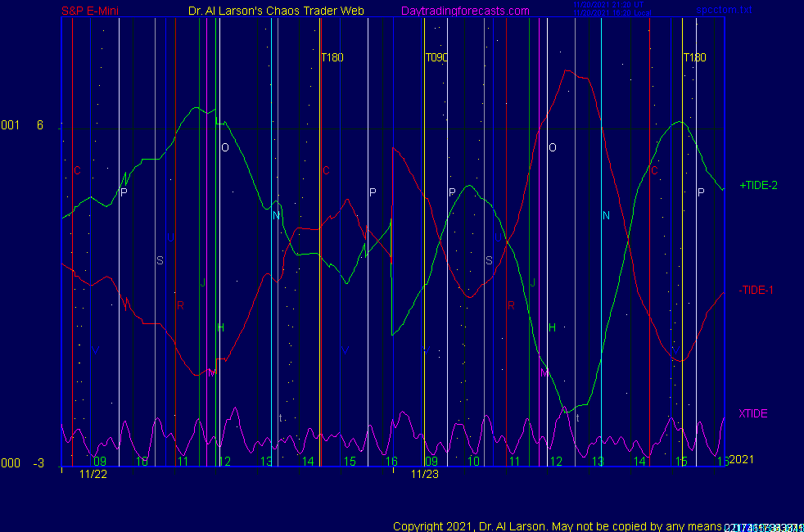Click the UT timestamp at the top
The height and width of the screenshot is (532, 804).
click(607, 5)
